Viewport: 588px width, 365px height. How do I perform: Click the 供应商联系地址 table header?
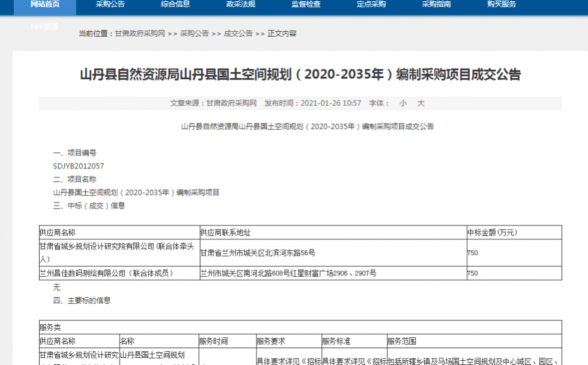(225, 233)
